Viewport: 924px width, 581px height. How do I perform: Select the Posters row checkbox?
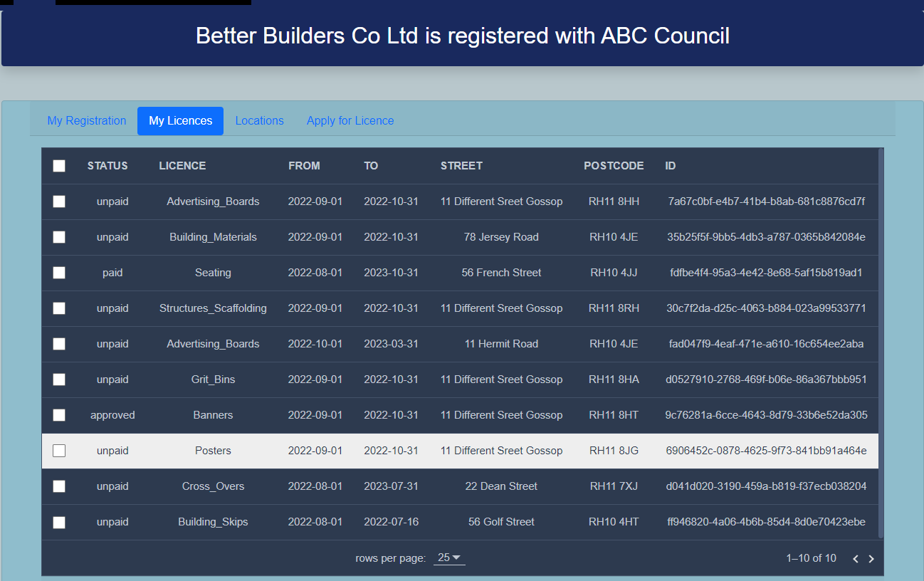point(59,451)
